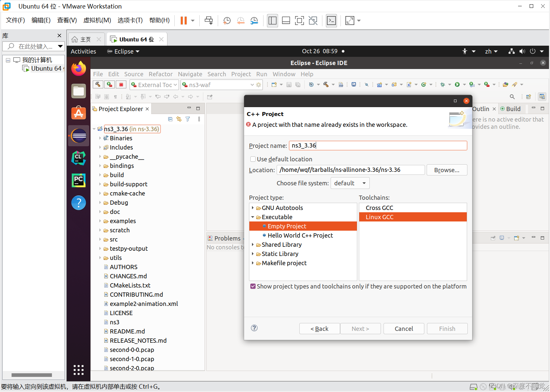550x392 pixels.
Task: Click the VMware pause virtual machine icon
Action: [184, 21]
